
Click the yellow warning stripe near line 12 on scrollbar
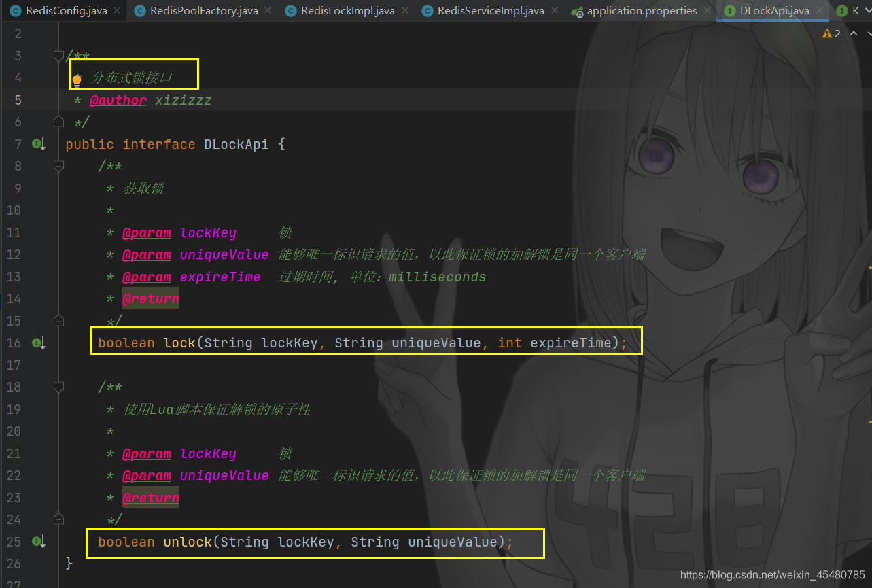coord(869,269)
